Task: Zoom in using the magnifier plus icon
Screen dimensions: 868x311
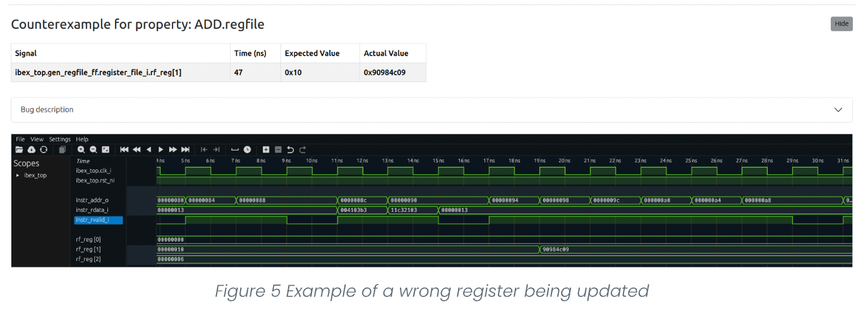Action: (81, 150)
